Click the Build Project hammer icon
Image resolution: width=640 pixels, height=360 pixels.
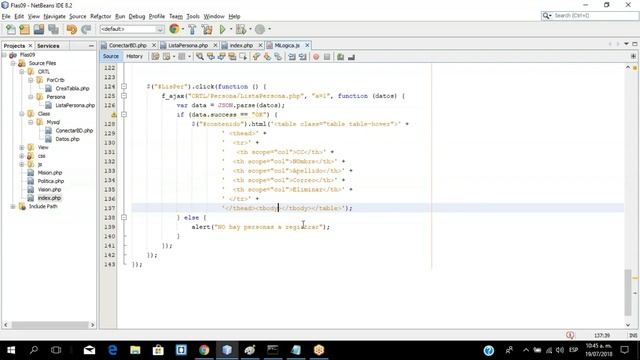point(192,29)
